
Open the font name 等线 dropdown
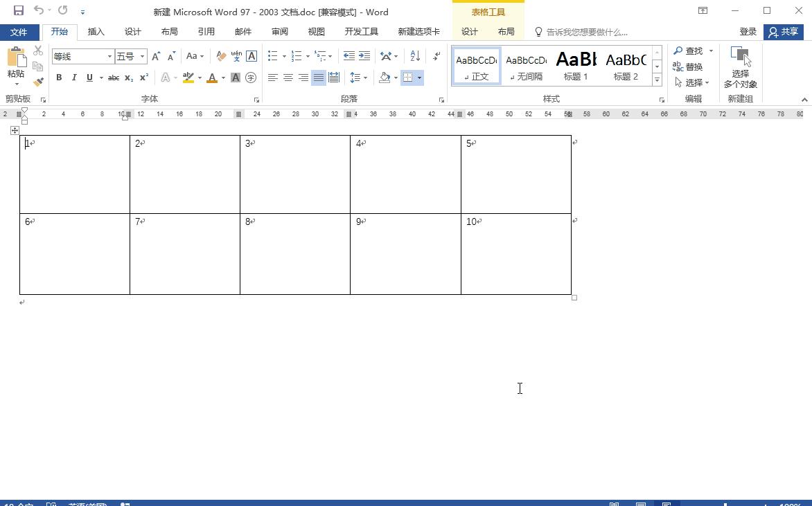click(x=109, y=56)
